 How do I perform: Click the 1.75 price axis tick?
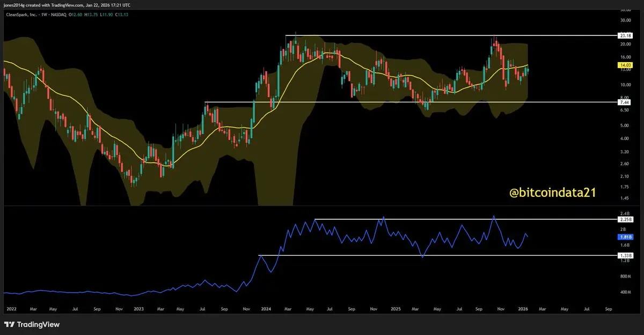point(624,187)
